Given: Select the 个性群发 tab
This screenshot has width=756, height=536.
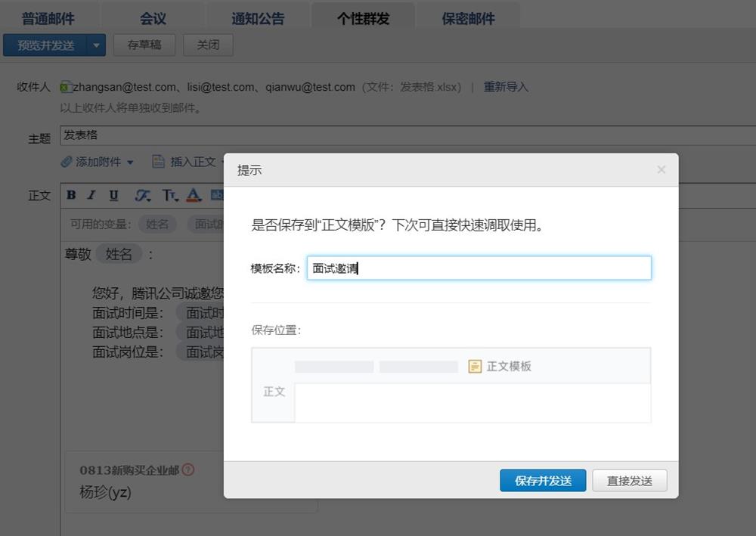Looking at the screenshot, I should [363, 19].
